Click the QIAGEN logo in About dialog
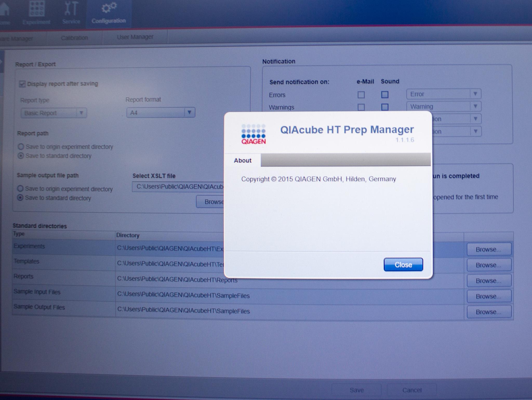The width and height of the screenshot is (532, 400). click(253, 134)
